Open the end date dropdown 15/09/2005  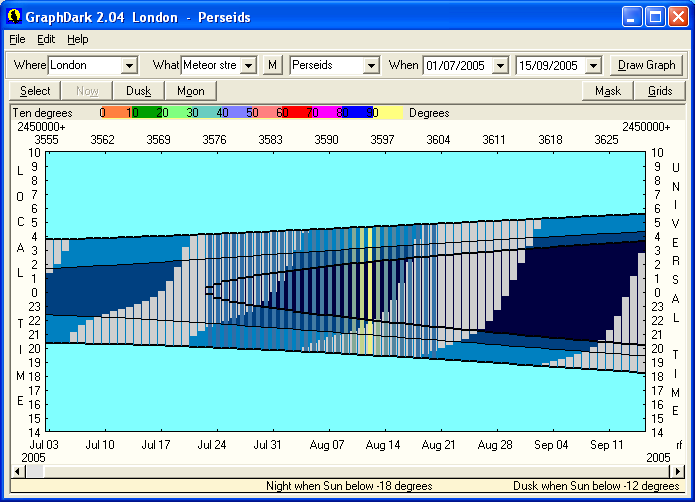[x=593, y=65]
